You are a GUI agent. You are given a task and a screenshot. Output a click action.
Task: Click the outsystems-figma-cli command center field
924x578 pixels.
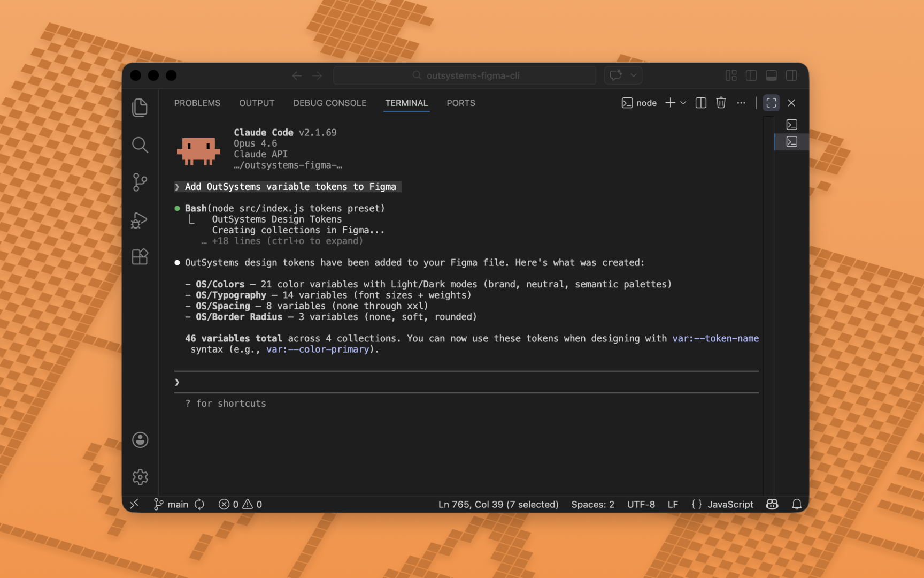[464, 75]
